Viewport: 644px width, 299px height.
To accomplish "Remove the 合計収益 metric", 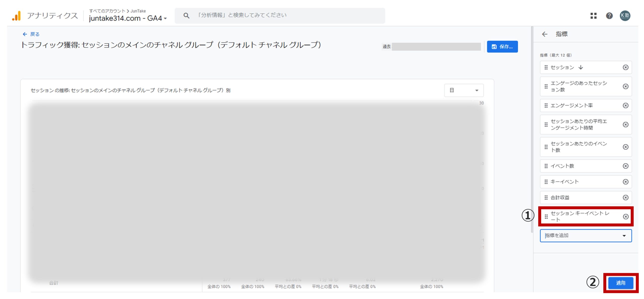I will point(626,198).
